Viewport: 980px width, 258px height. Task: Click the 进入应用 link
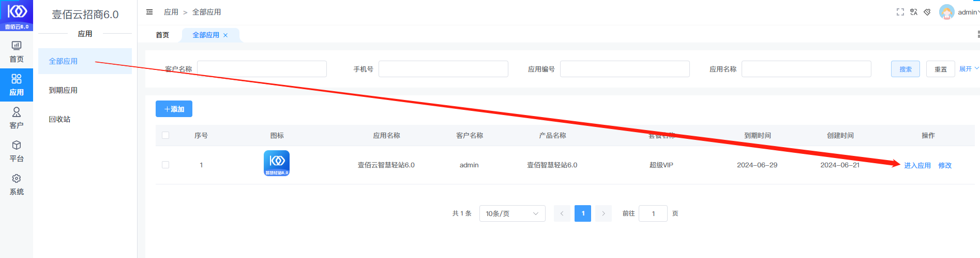(917, 165)
